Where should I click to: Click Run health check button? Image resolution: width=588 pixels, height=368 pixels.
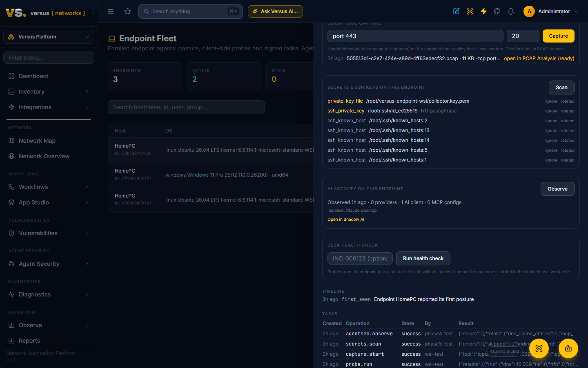click(423, 258)
